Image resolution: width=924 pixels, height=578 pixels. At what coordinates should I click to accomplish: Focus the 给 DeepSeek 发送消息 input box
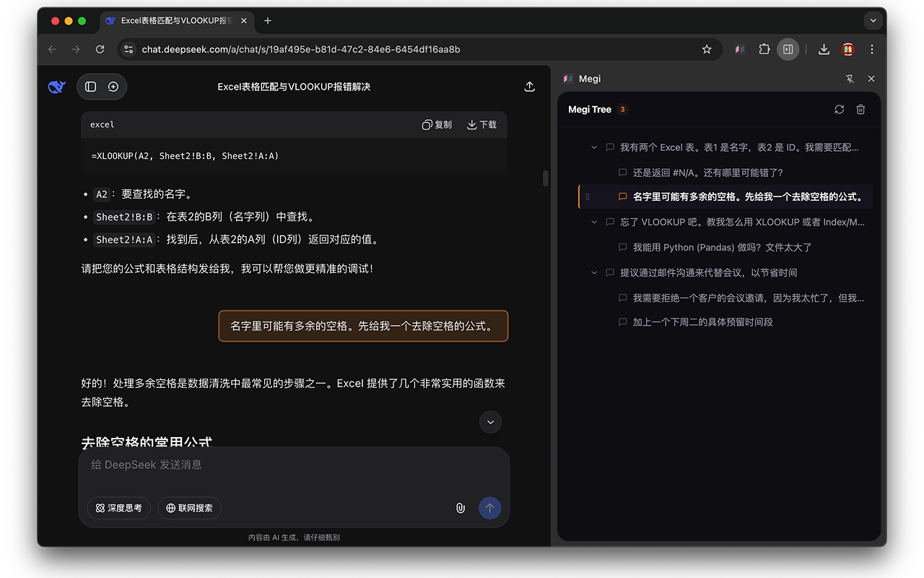[294, 465]
